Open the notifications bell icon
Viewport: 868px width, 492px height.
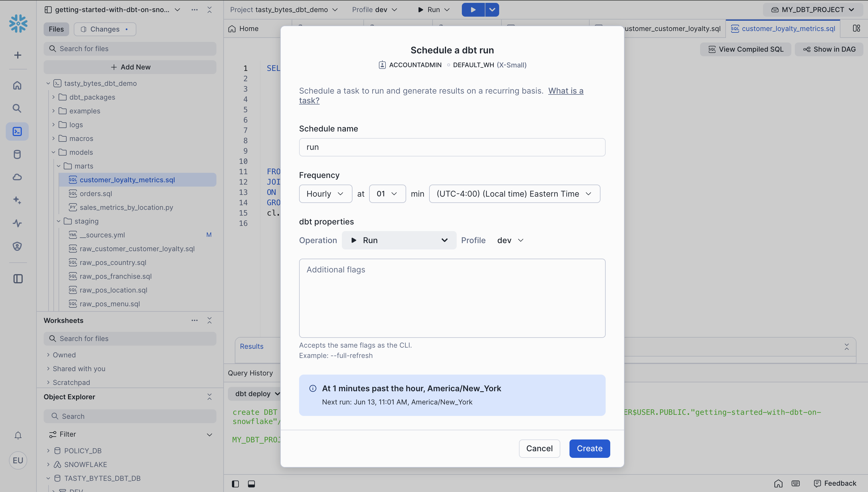18,435
